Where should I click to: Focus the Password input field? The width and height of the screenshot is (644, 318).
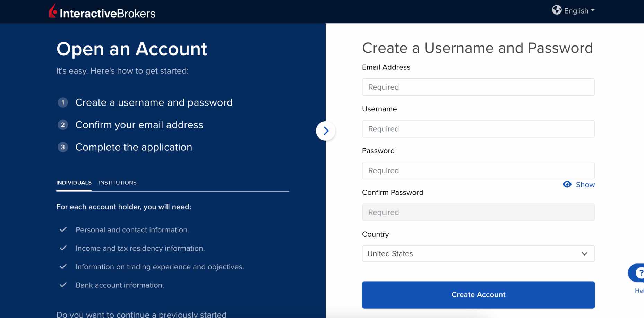coord(478,170)
